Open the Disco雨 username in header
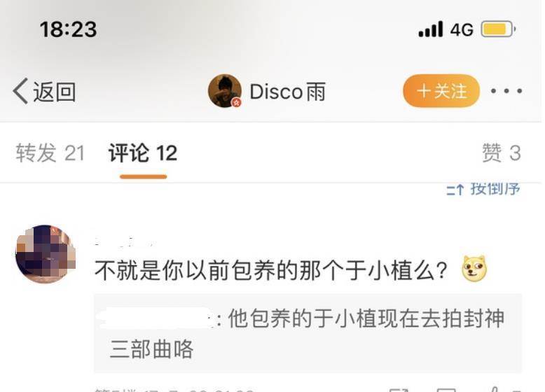The width and height of the screenshot is (545, 392). pos(287,92)
